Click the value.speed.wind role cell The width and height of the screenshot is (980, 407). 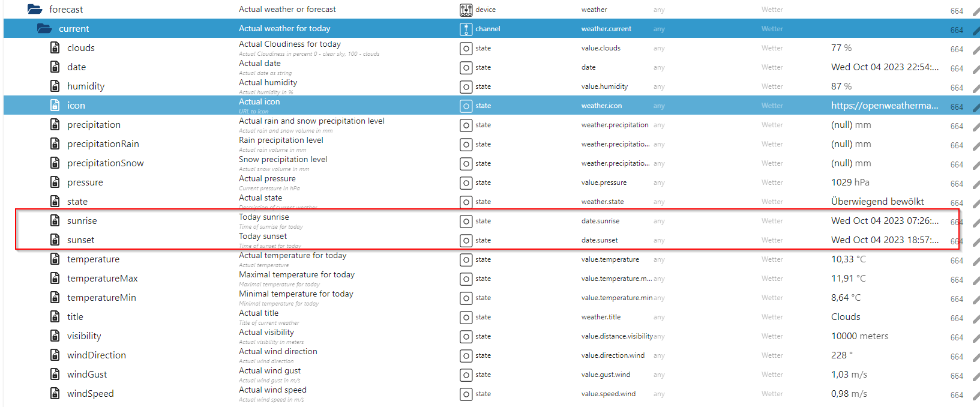pyautogui.click(x=609, y=394)
